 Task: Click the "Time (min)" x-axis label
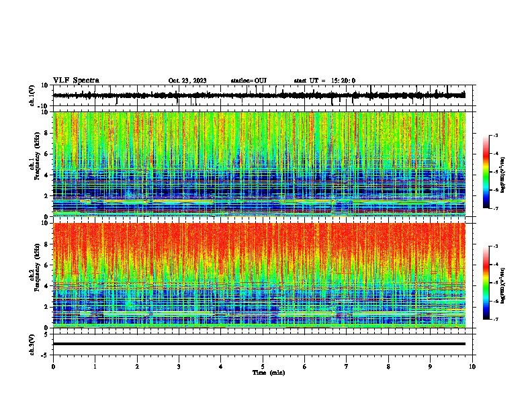[x=269, y=373]
